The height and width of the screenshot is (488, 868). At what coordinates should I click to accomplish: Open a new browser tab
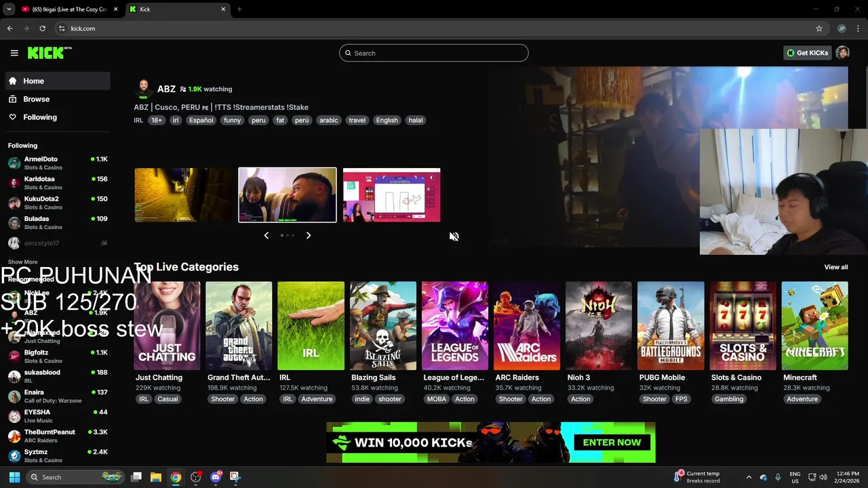coord(239,9)
